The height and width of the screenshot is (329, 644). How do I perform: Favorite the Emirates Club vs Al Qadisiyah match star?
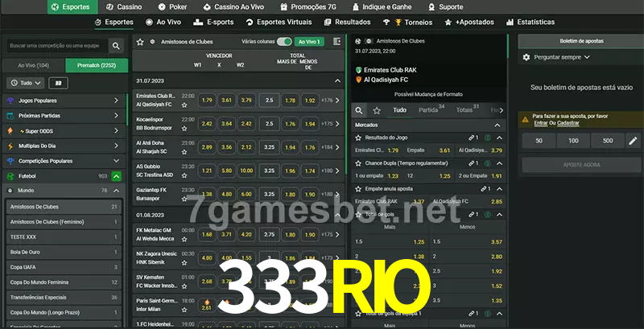[x=184, y=105]
